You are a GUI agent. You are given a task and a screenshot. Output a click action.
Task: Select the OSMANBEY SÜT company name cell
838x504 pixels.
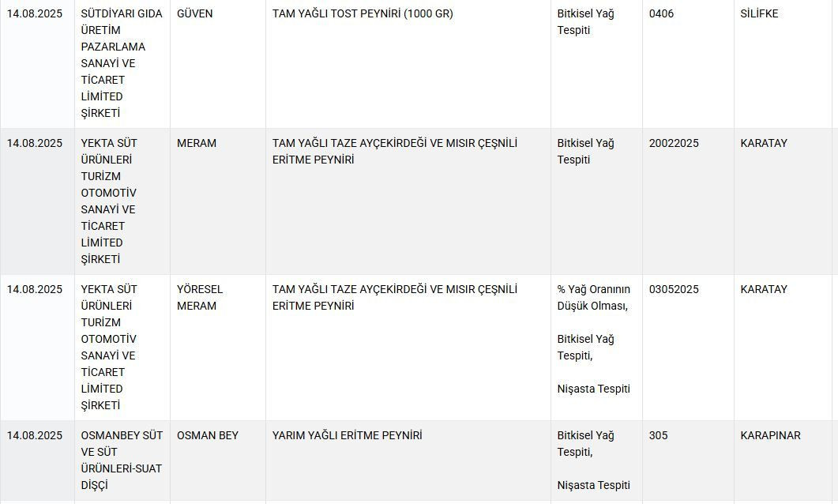pyautogui.click(x=121, y=460)
